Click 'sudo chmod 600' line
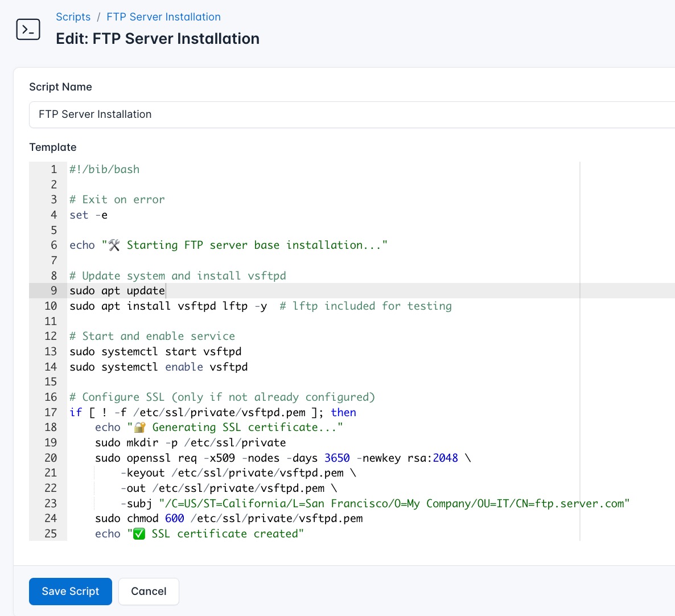Screen dimensions: 675x616 coord(229,518)
